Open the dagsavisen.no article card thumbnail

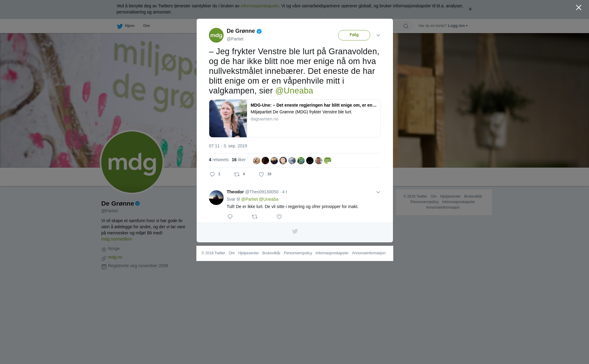(228, 118)
